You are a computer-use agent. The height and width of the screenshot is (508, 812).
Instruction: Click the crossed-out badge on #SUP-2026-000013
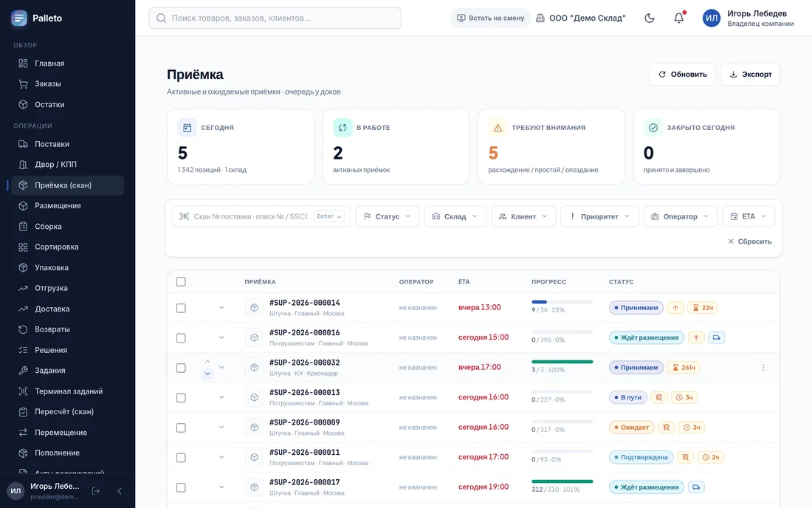658,398
